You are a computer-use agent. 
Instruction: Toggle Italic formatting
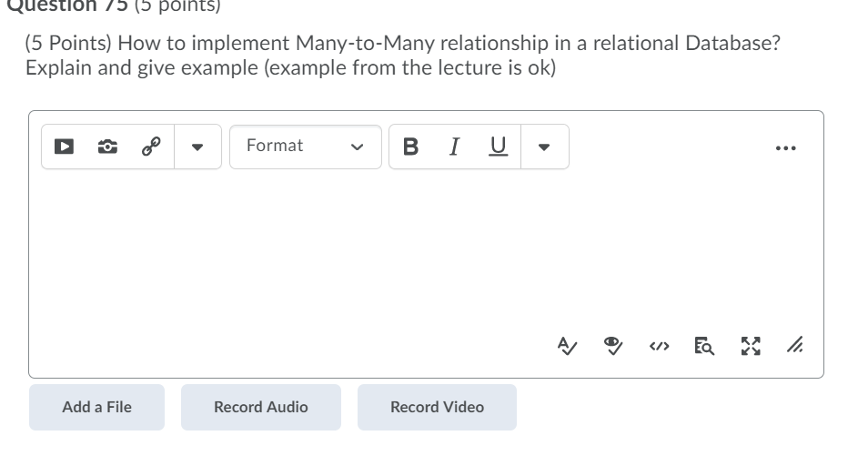[x=454, y=147]
